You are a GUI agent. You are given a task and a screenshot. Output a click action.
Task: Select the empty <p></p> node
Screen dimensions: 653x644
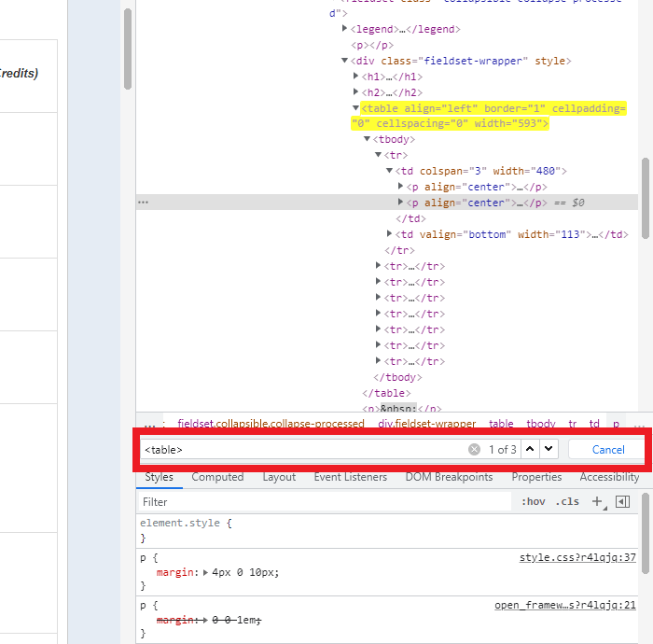coord(372,45)
